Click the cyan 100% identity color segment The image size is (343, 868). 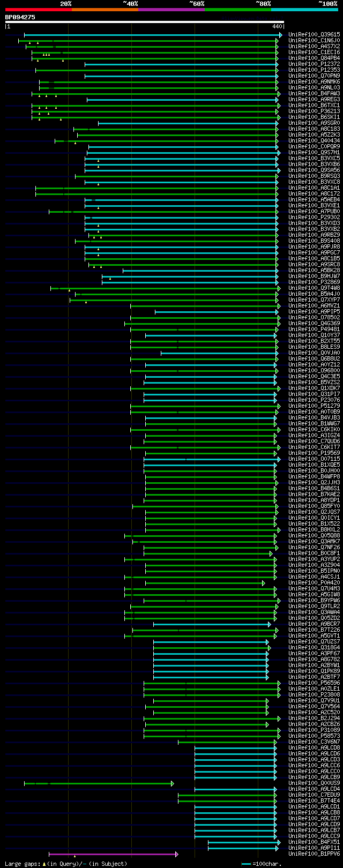pos(304,10)
